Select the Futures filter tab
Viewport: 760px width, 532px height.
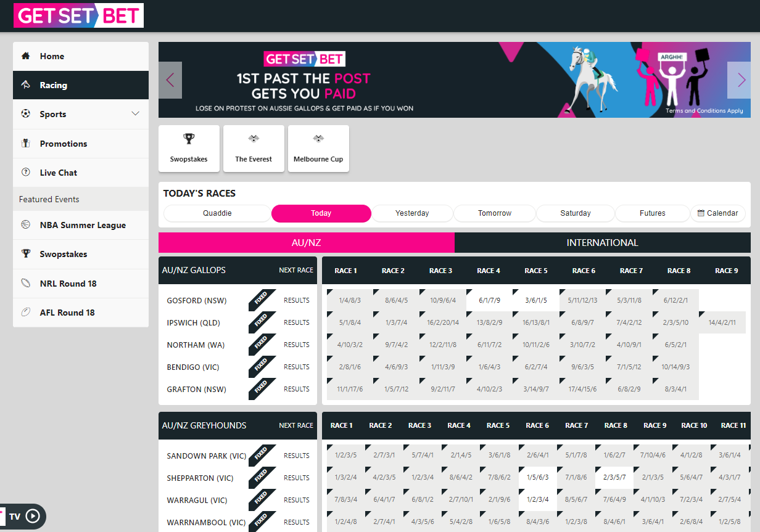click(x=653, y=213)
